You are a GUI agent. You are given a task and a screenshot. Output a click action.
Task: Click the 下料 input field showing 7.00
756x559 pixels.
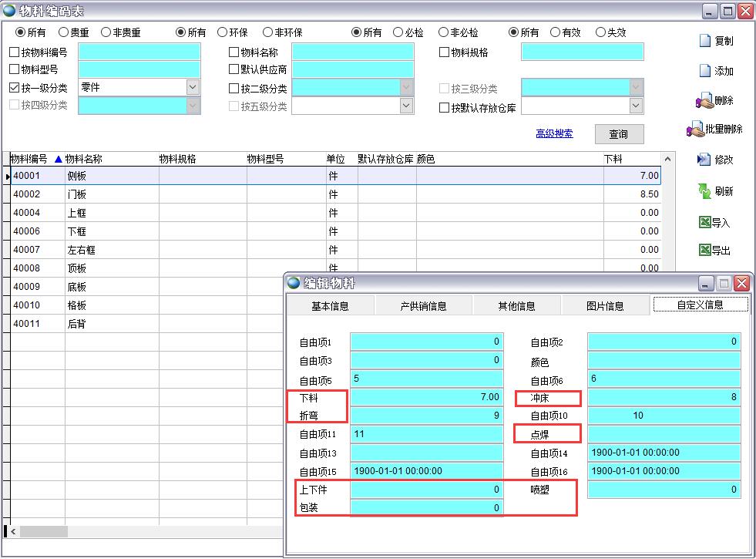[426, 397]
